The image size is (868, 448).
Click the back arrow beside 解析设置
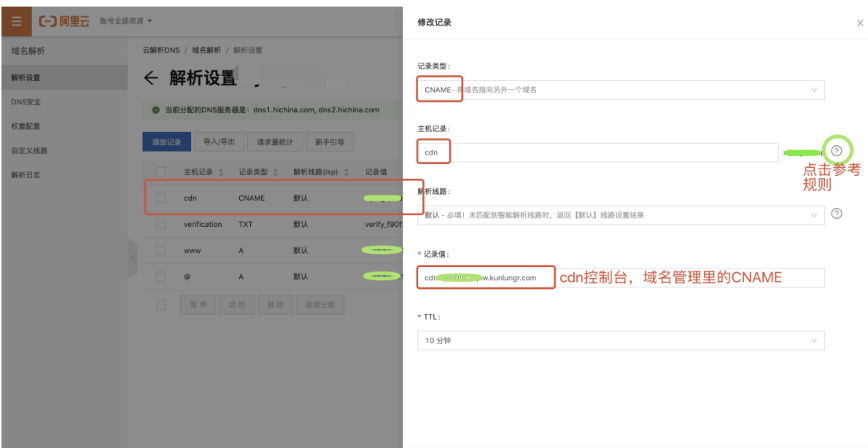click(151, 78)
